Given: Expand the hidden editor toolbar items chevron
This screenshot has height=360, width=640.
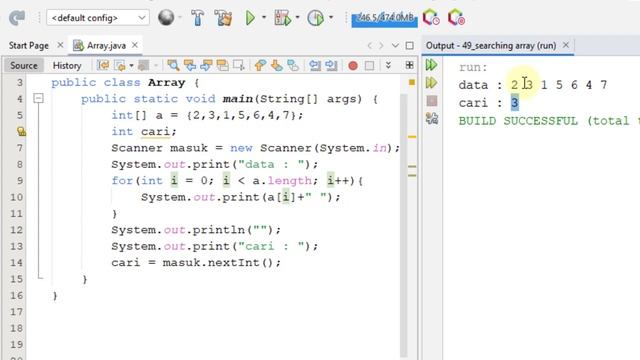Looking at the screenshot, I should 388,65.
